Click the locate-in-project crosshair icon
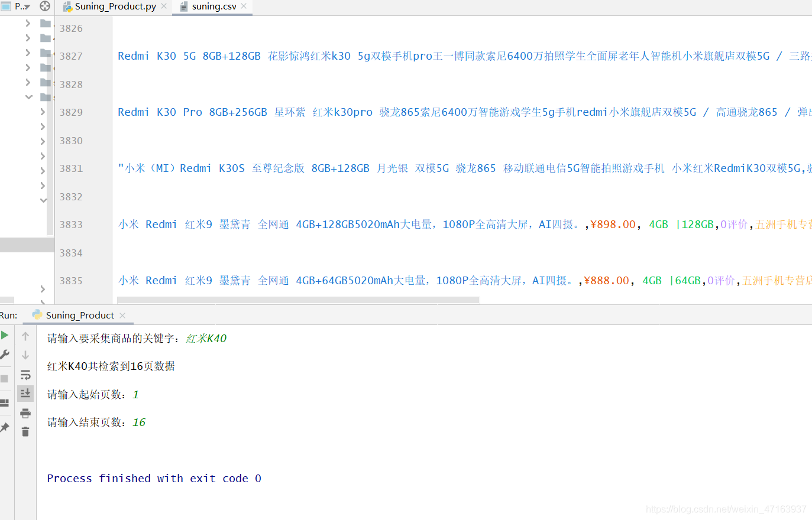The height and width of the screenshot is (520, 812). pos(45,6)
